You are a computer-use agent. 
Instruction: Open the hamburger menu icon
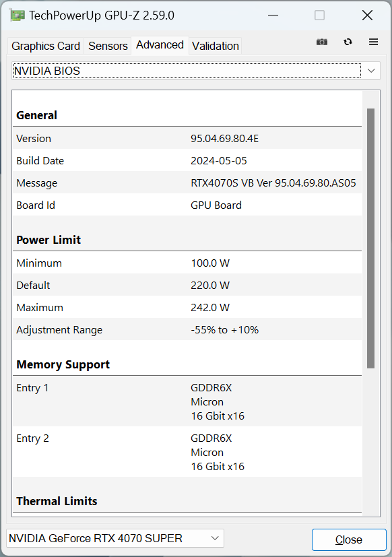373,42
